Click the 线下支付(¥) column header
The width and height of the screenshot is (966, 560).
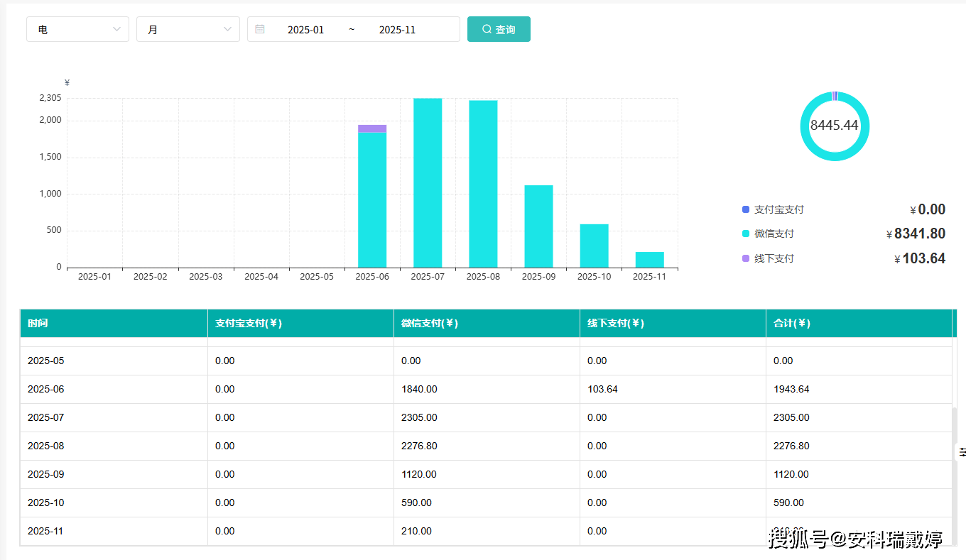[x=673, y=323]
